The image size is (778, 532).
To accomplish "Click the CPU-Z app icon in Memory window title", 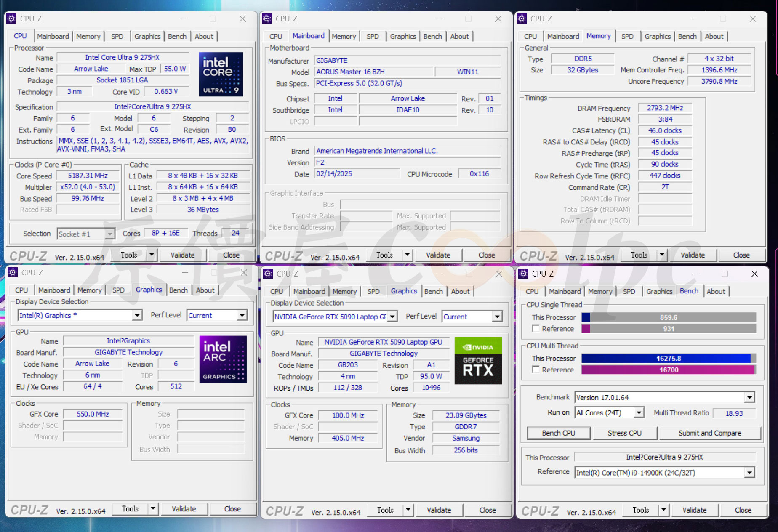I will [x=522, y=19].
